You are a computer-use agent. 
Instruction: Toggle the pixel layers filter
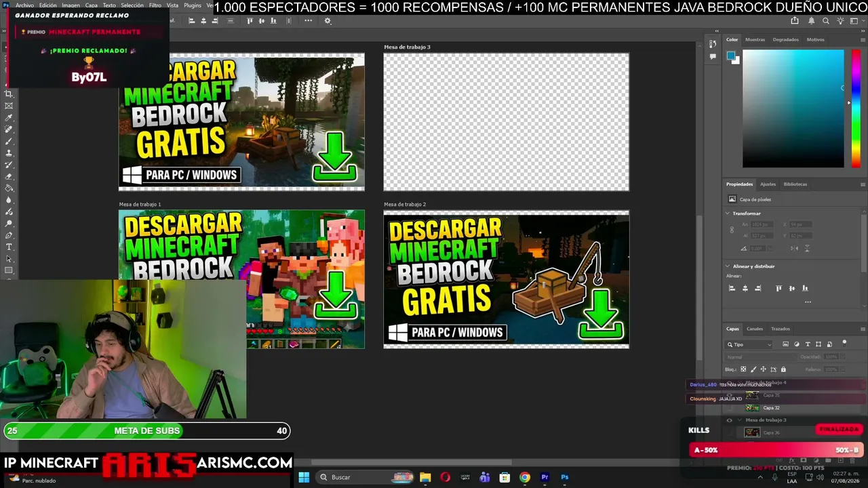785,344
